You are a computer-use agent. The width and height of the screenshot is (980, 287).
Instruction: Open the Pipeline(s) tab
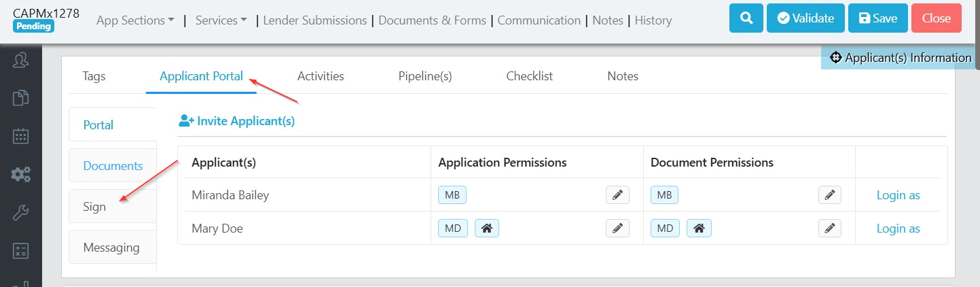click(x=425, y=76)
